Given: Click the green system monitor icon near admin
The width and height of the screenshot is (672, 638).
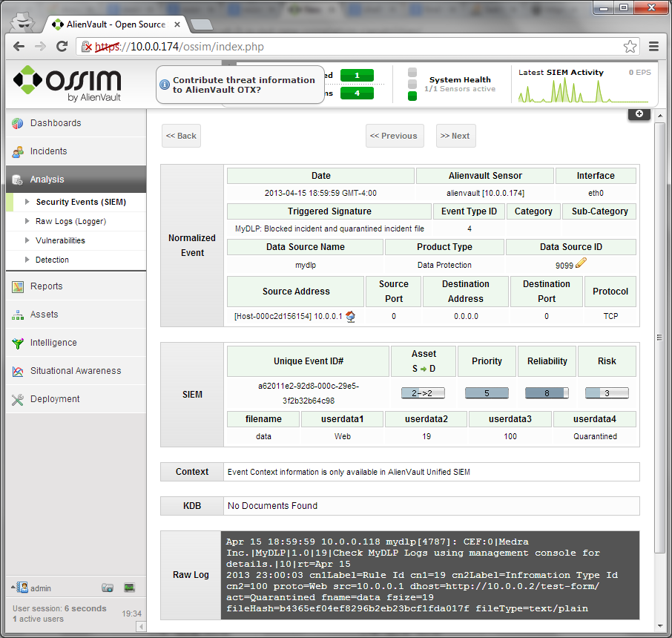Looking at the screenshot, I should pyautogui.click(x=129, y=588).
